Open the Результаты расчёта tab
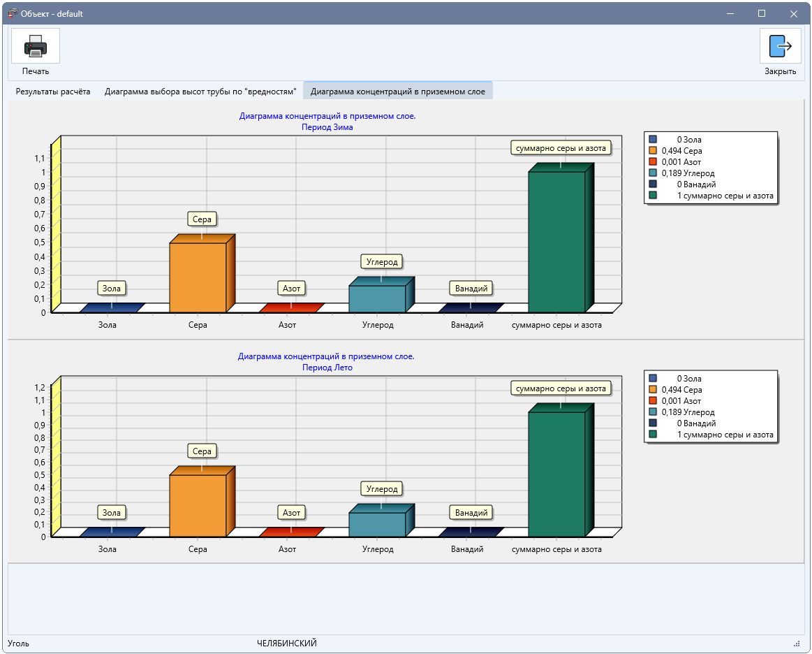The width and height of the screenshot is (812, 654). [53, 92]
